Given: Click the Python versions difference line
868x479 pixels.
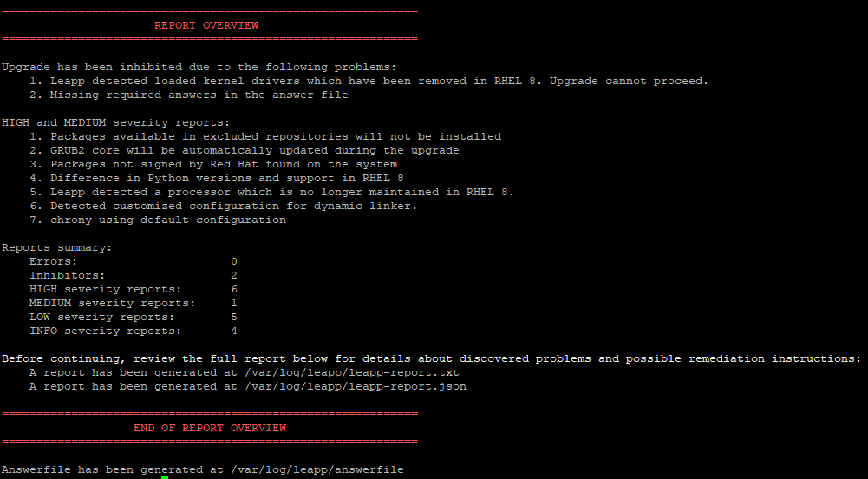Looking at the screenshot, I should (x=217, y=178).
